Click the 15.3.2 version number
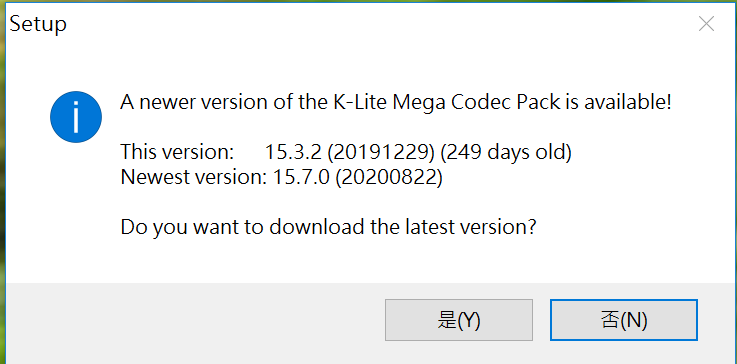Image resolution: width=737 pixels, height=364 pixels. [293, 152]
